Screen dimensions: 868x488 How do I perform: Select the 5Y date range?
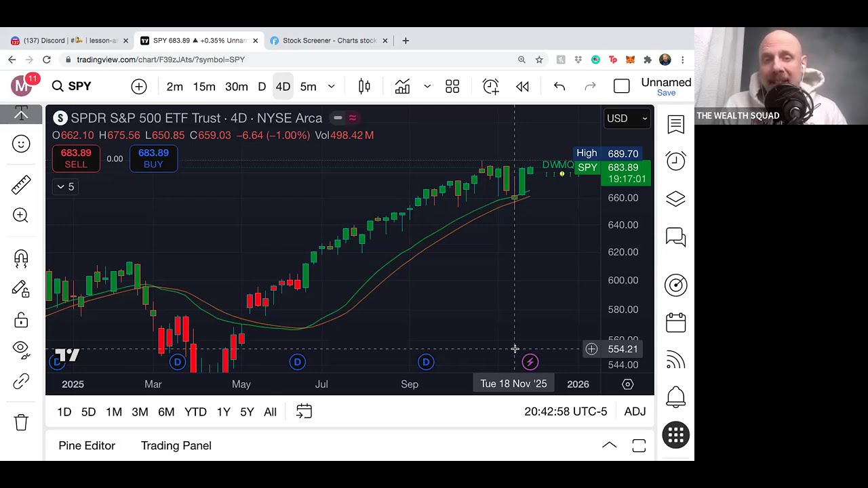click(x=247, y=411)
